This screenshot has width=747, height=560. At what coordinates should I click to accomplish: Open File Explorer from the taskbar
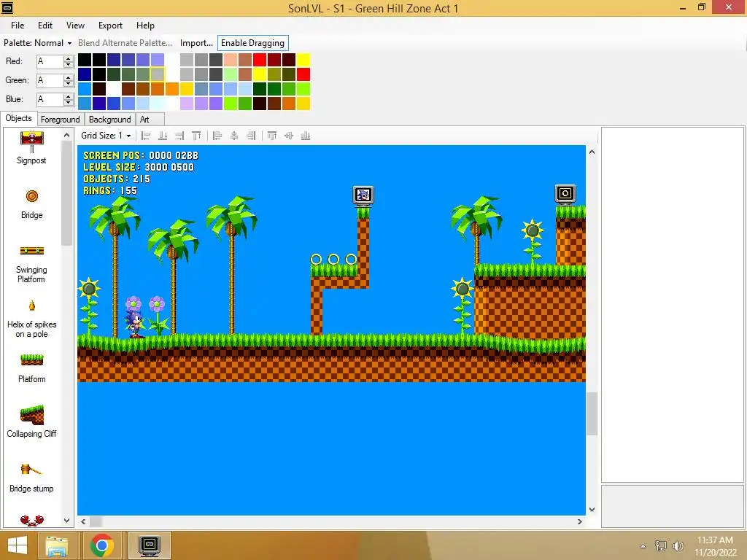57,545
